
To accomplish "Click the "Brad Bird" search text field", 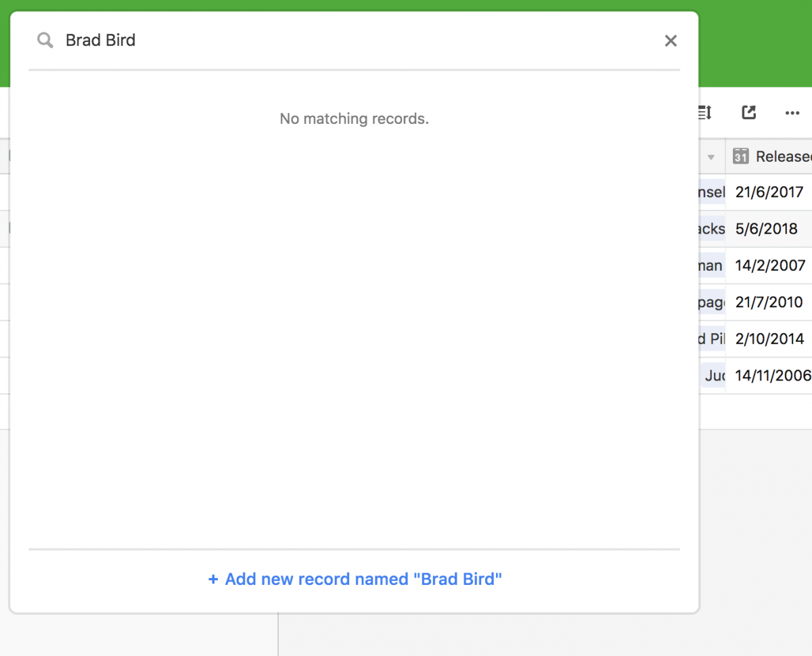I will tap(359, 41).
